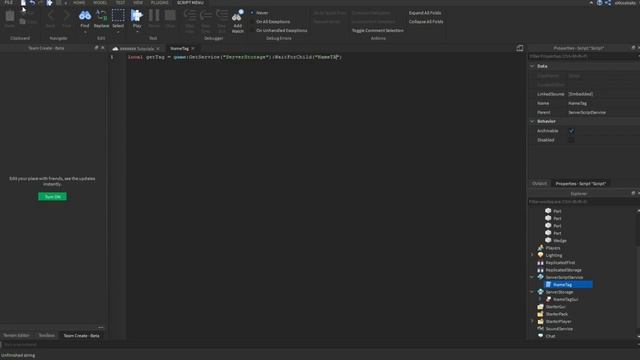
Task: Click the Stop button in Test group
Action: [170, 19]
